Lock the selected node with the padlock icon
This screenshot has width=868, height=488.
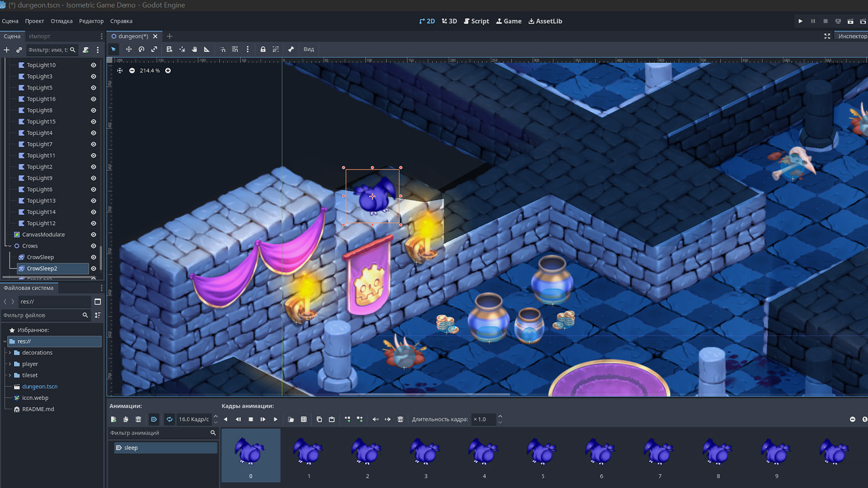[x=263, y=50]
